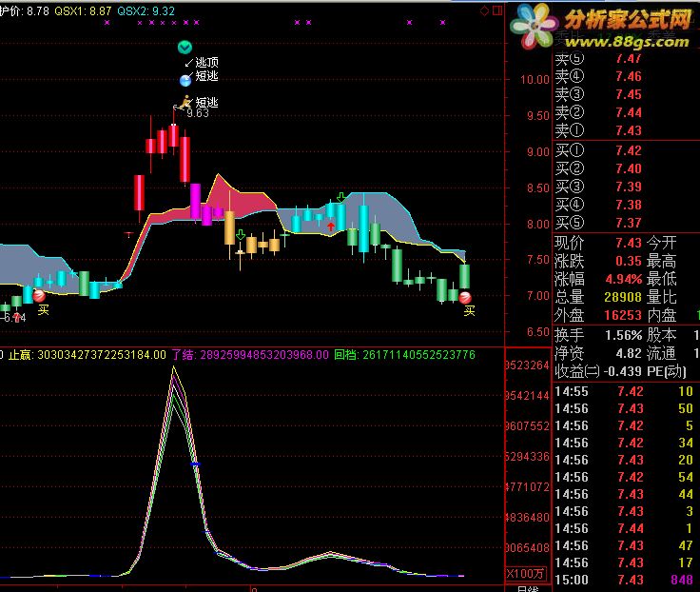This screenshot has height=592, width=700.
Task: Click the red square icon at chart corner
Action: (x=497, y=10)
